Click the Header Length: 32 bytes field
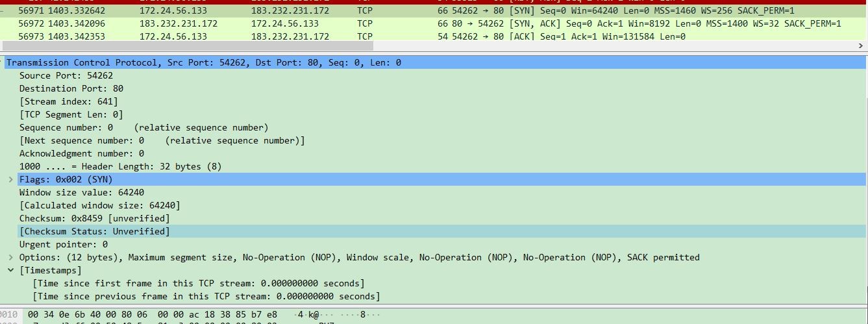 (x=120, y=166)
